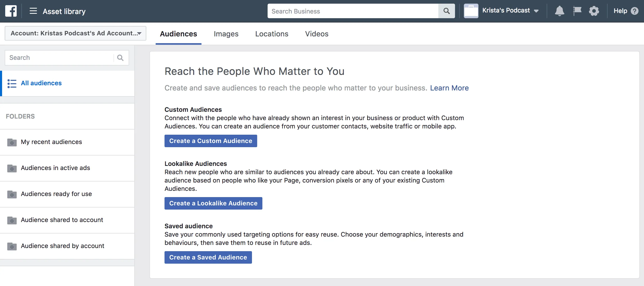Viewport: 644px width, 286px height.
Task: Click the Help question mark icon
Action: 635,11
